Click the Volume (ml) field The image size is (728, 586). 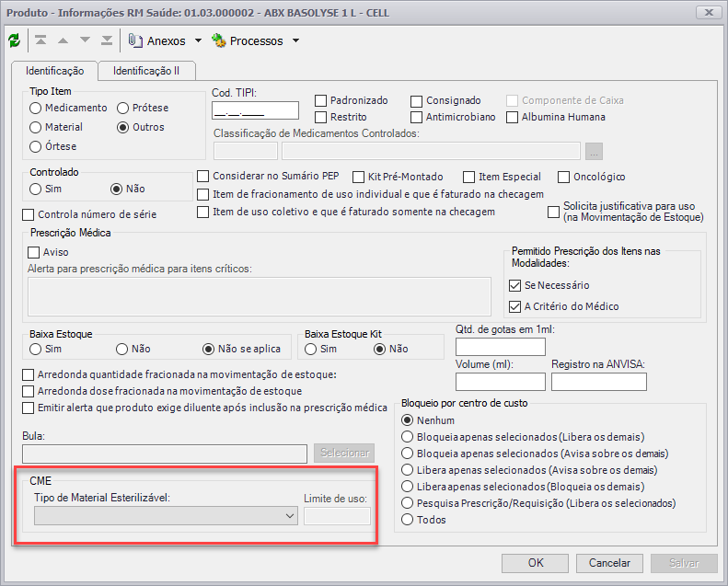(501, 382)
